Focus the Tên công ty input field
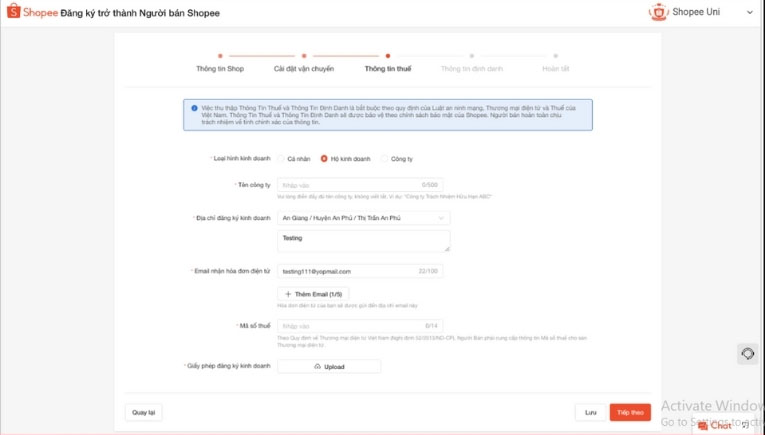 click(360, 185)
